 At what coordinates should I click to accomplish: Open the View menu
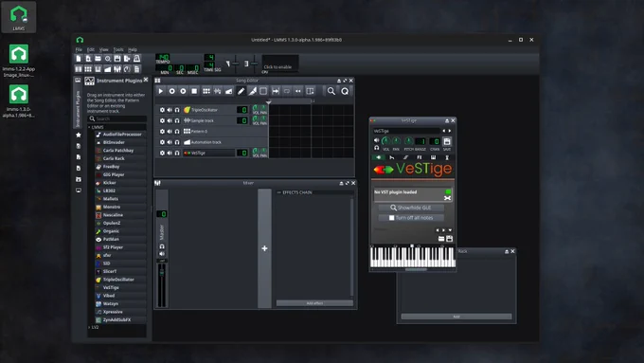(x=103, y=49)
